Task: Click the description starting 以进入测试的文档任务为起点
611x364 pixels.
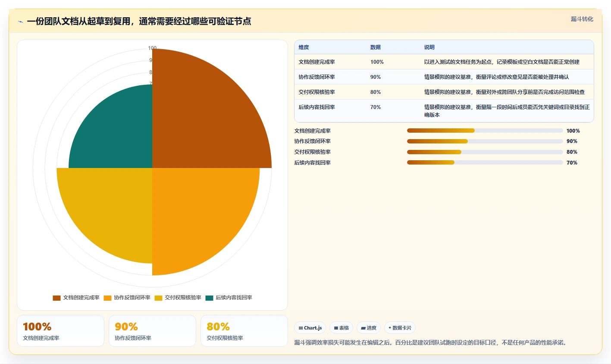Action: click(501, 62)
